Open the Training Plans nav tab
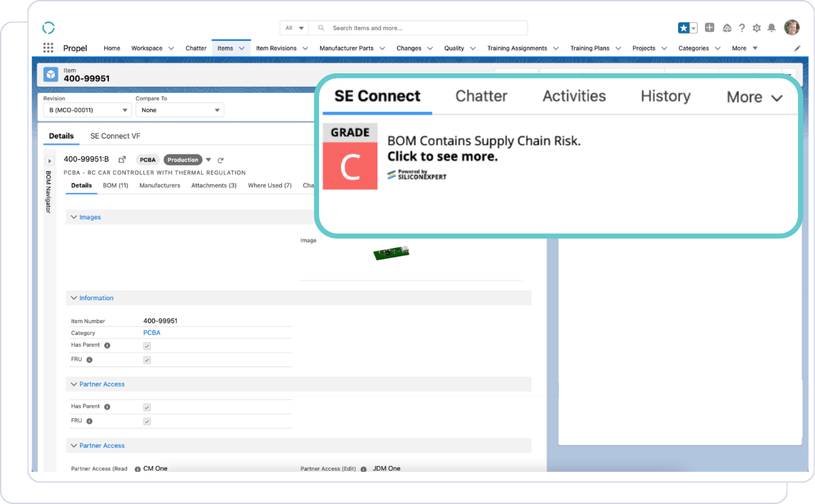This screenshot has height=504, width=815. pos(590,48)
